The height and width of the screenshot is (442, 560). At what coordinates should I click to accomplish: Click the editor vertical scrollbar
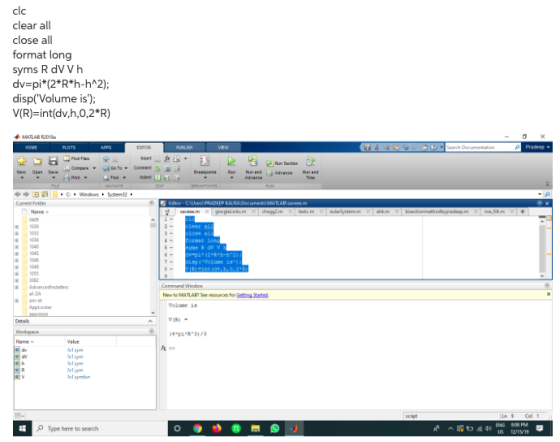click(x=542, y=248)
